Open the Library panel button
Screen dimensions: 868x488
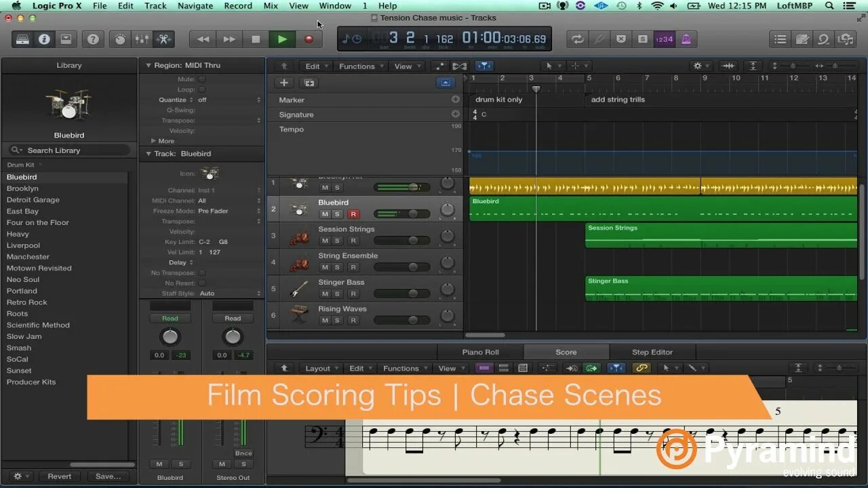22,39
